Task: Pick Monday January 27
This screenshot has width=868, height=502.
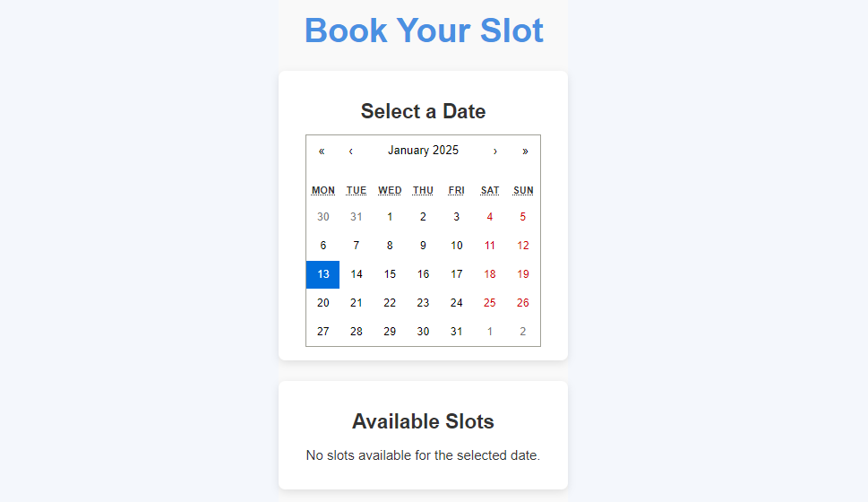Action: point(323,332)
